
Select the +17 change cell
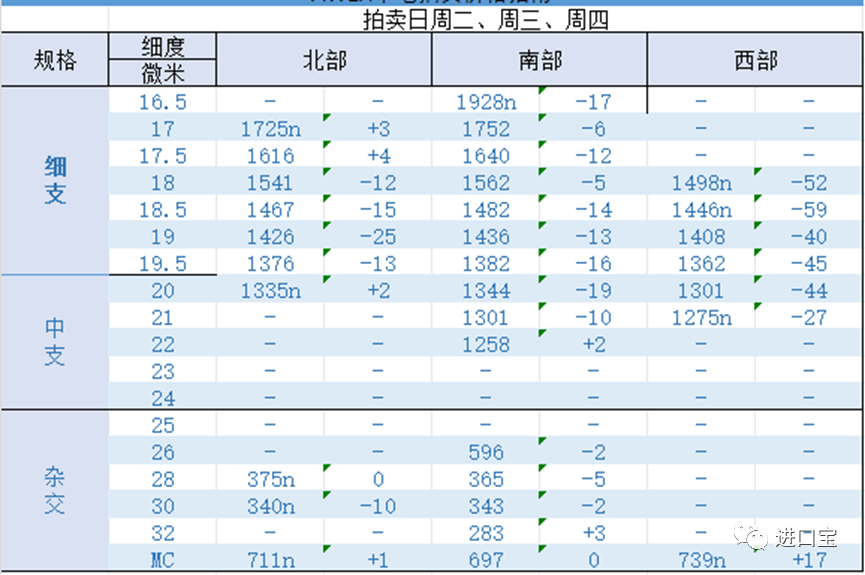pos(808,560)
